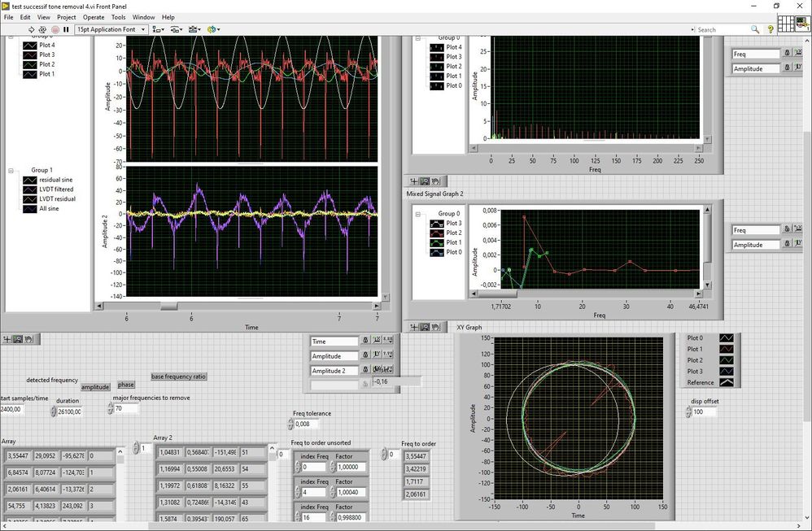Click the search magnifier icon
Screen dimensions: 812x531
pos(755,29)
